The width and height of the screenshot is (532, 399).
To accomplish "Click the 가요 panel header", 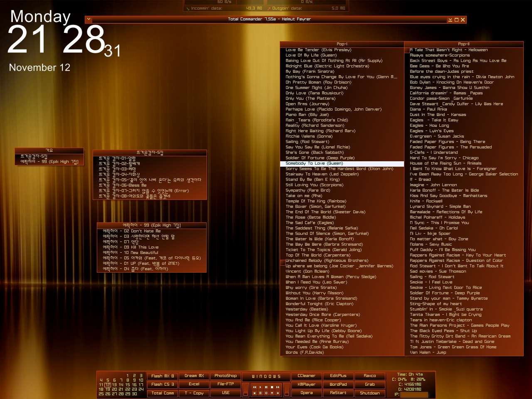I will [x=49, y=150].
